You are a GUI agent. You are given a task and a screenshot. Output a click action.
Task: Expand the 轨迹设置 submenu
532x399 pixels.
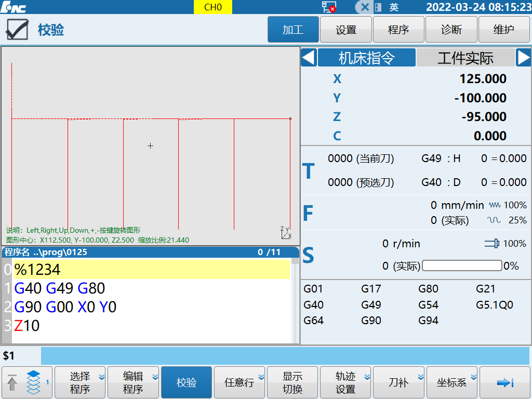(x=345, y=382)
